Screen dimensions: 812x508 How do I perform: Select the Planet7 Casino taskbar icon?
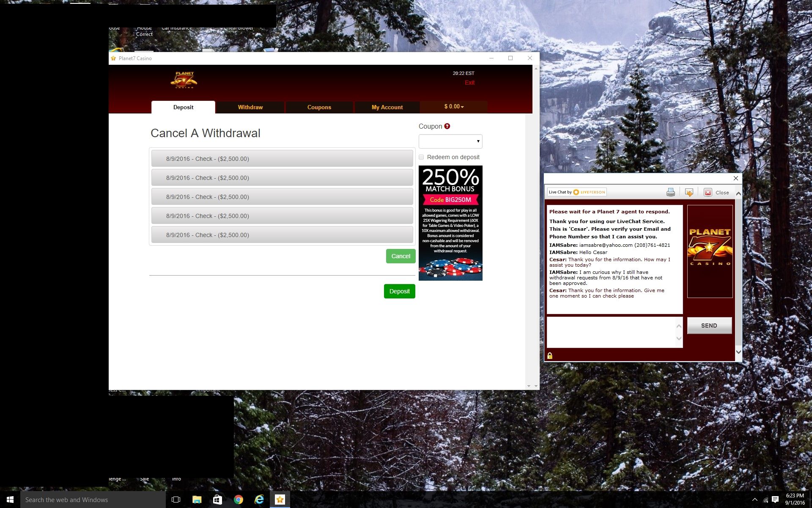pos(280,500)
